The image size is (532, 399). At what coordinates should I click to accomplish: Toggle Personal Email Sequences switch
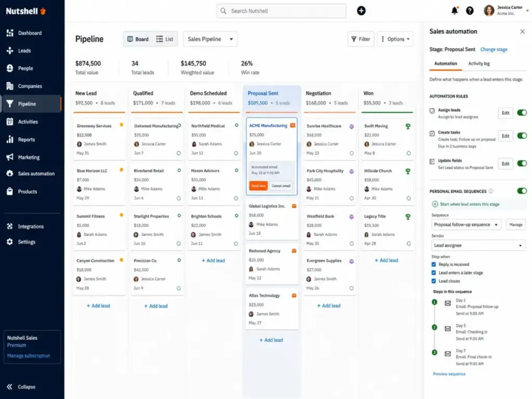click(x=522, y=191)
